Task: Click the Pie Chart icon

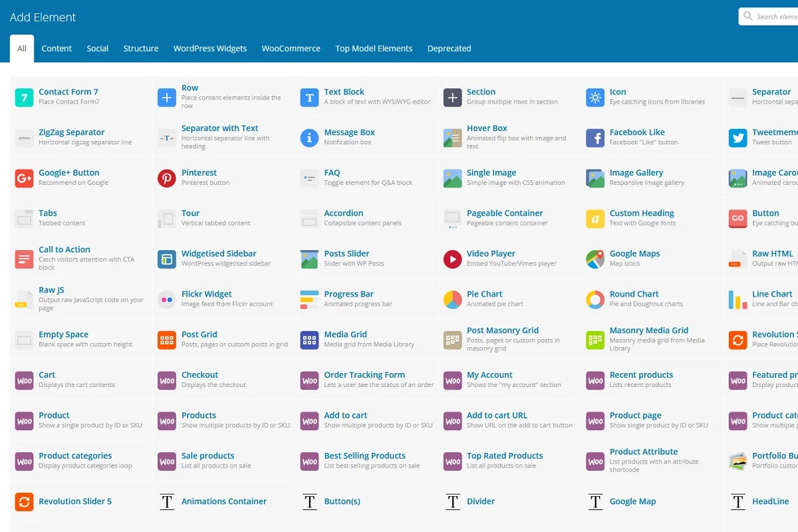Action: (452, 300)
